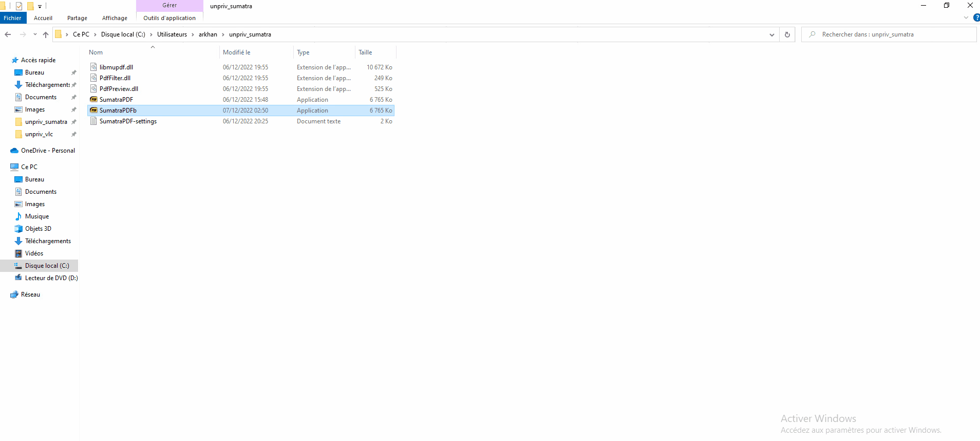The width and height of the screenshot is (980, 441).
Task: Open Objets 3D folder icon
Action: [x=18, y=229]
